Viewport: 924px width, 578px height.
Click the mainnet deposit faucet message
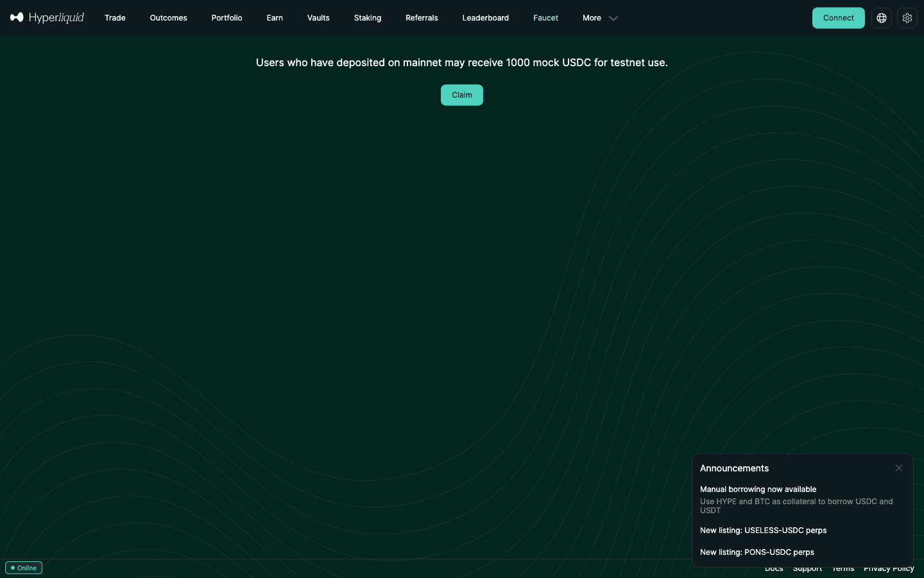tap(462, 62)
